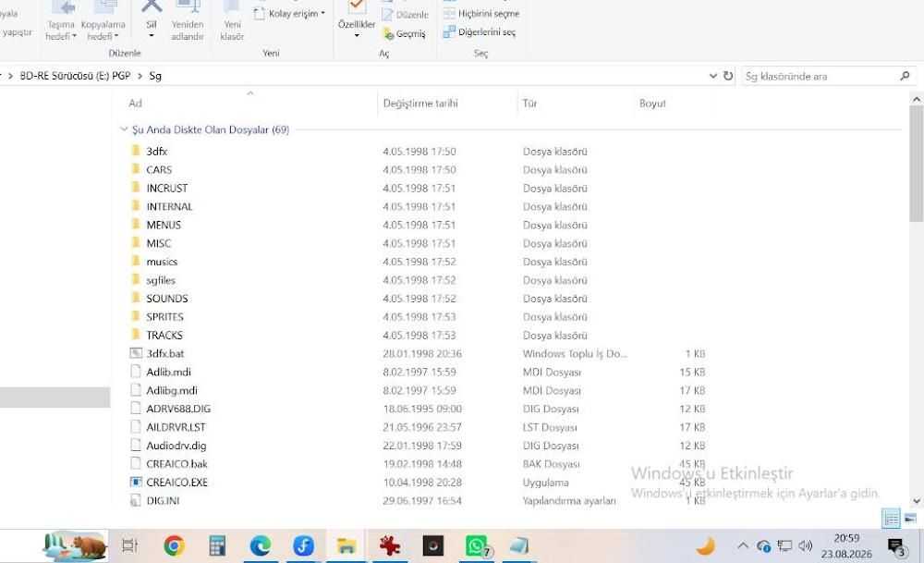Select the AILDRVR.LST file
This screenshot has height=563, width=924.
(x=176, y=427)
